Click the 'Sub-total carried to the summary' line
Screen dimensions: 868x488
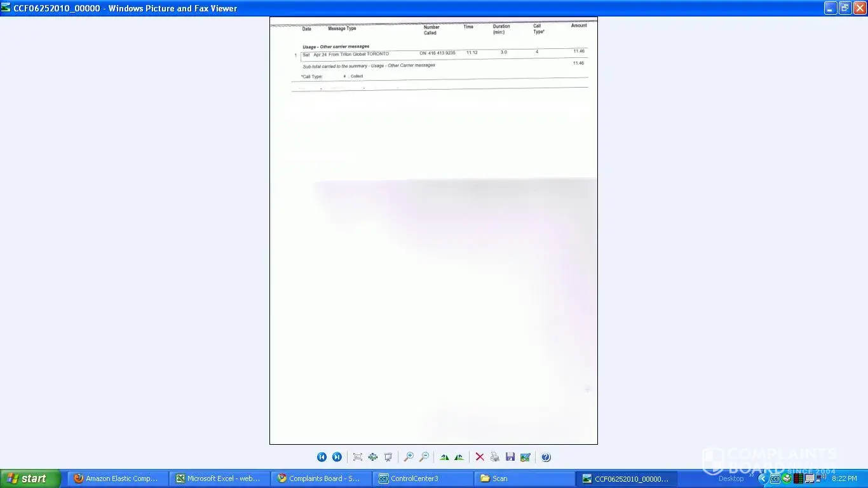point(369,65)
